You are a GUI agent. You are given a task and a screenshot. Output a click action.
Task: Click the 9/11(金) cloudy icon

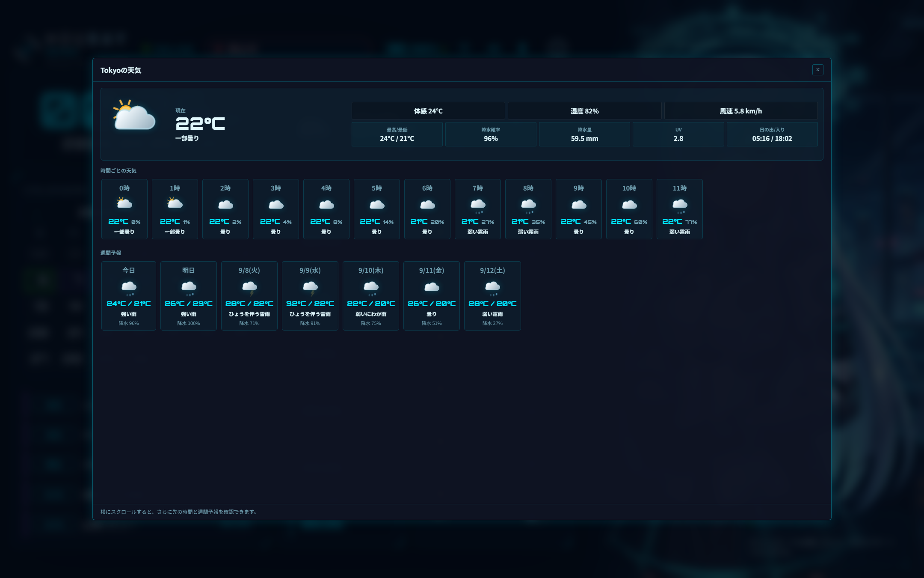click(x=432, y=287)
